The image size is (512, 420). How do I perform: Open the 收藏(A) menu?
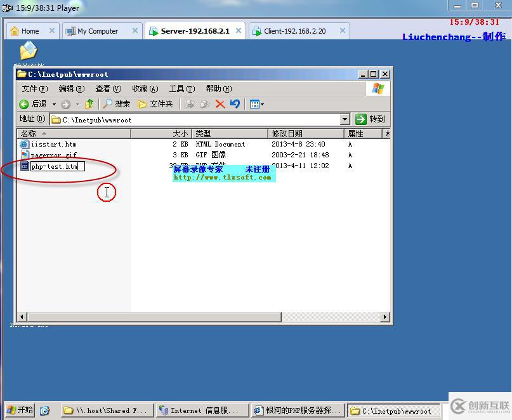click(145, 89)
